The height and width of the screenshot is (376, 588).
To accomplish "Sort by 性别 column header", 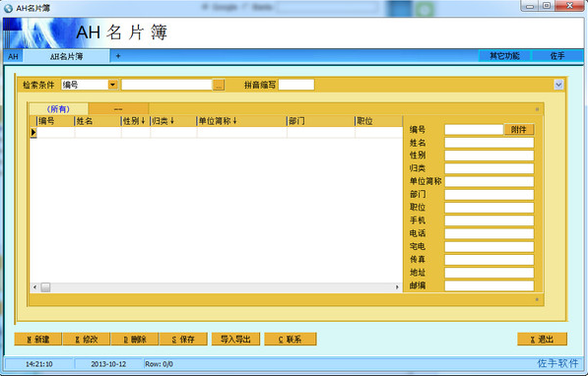I will tap(135, 121).
